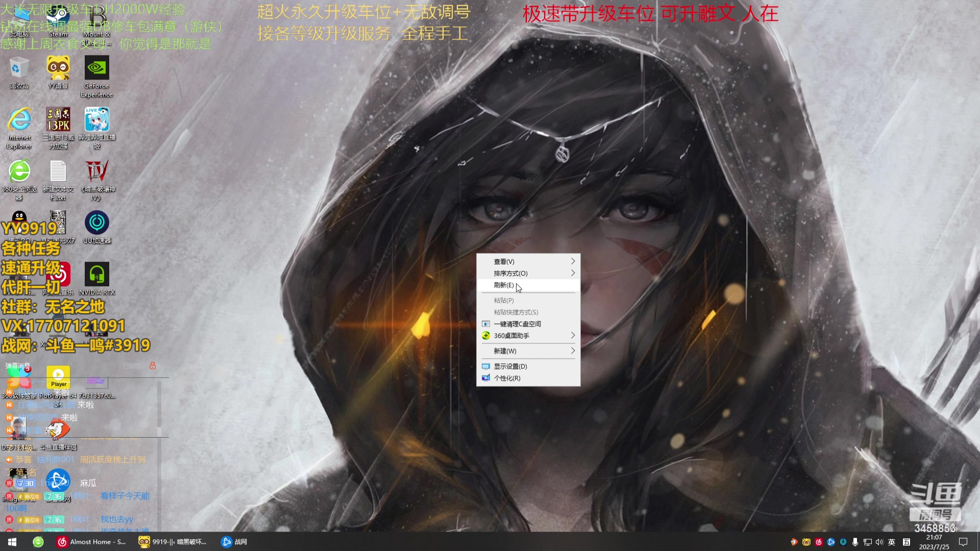The image size is (980, 551).
Task: Click the Douyu streaming companion tray icon
Action: tap(794, 542)
